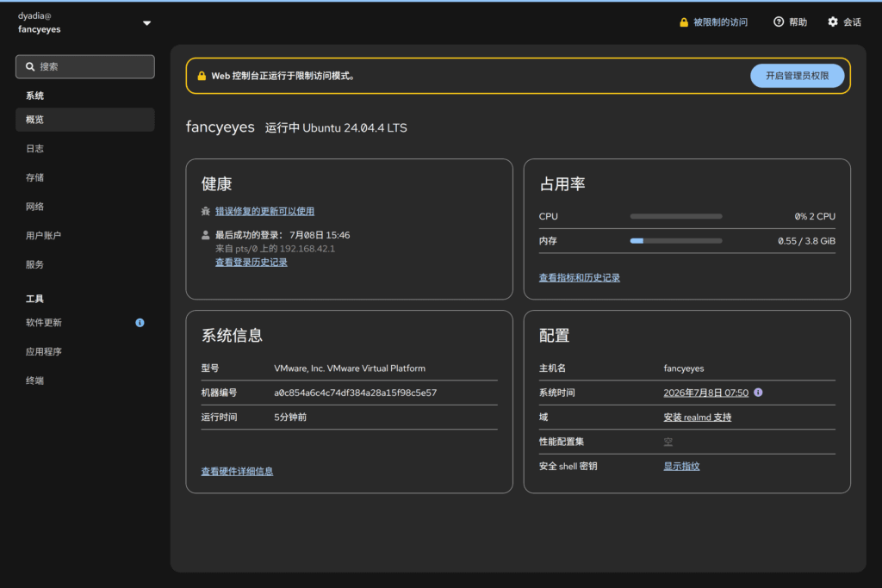Click the 最后成功的登录 7月08日 15:46 text
Screen dimensions: 882x588
[283, 235]
